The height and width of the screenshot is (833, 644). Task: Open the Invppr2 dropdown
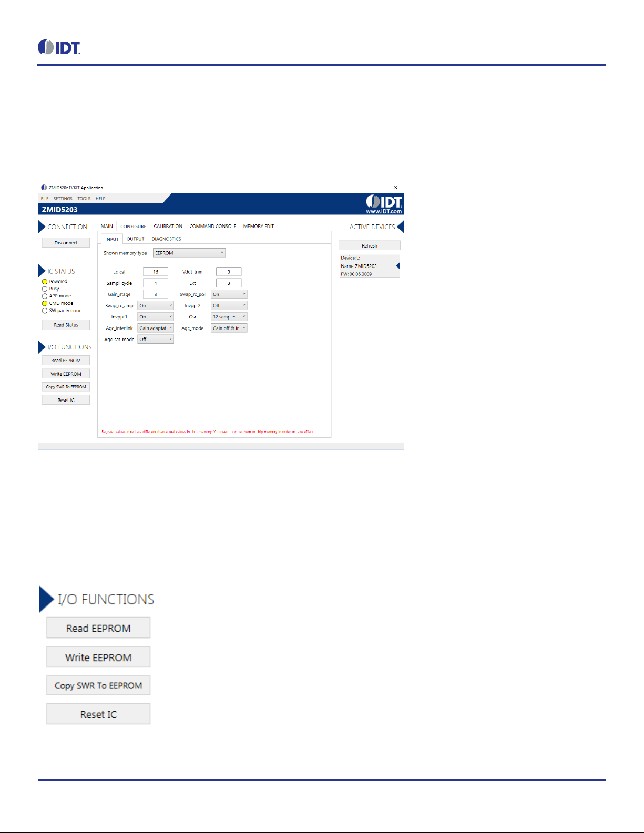tap(229, 306)
